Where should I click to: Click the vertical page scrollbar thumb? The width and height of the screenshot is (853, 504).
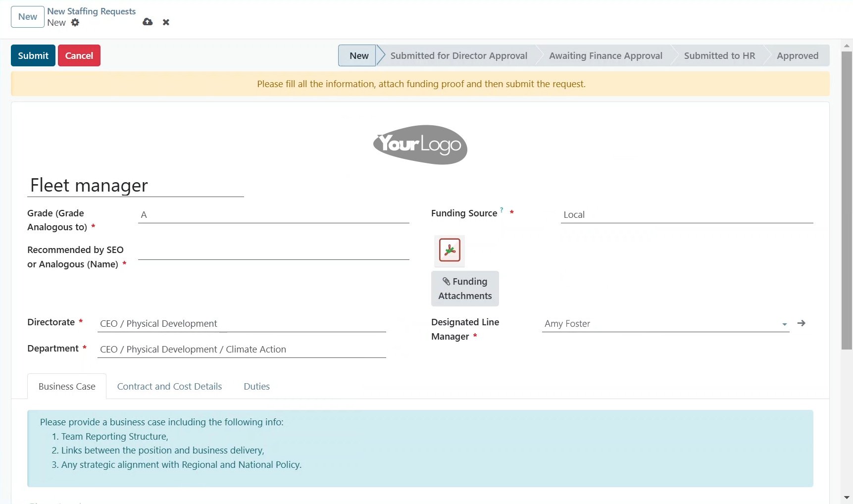tap(847, 198)
